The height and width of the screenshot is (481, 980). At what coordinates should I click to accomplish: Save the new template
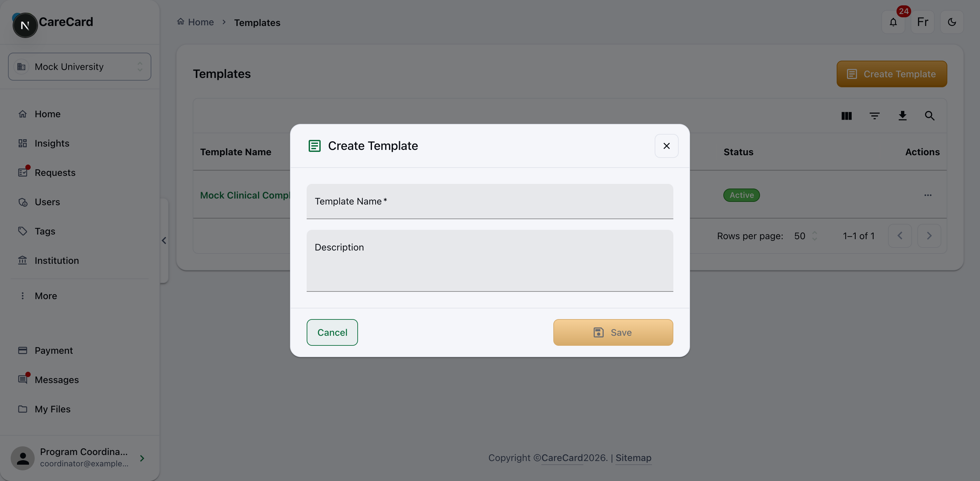pyautogui.click(x=613, y=332)
